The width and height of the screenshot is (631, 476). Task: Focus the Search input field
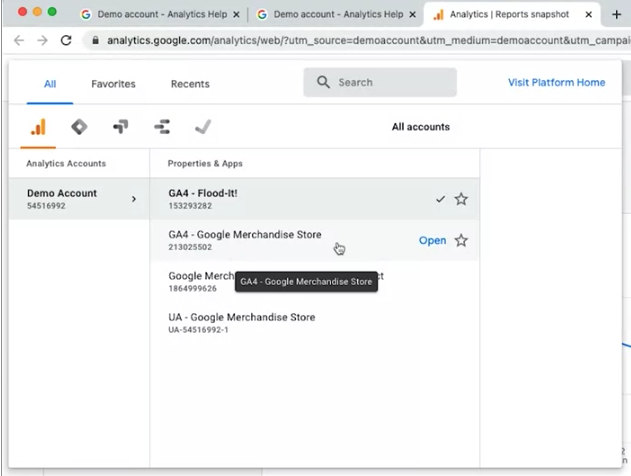tap(380, 82)
